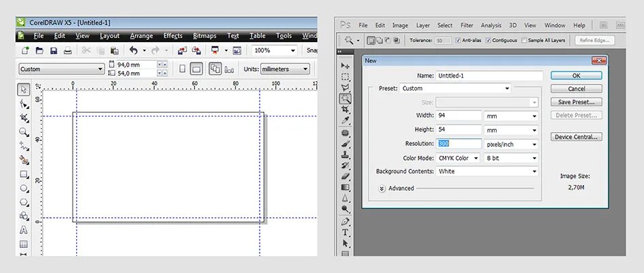Select the Basic Shapes tool in CorelDRAW
644x273 pixels.
pyautogui.click(x=24, y=216)
